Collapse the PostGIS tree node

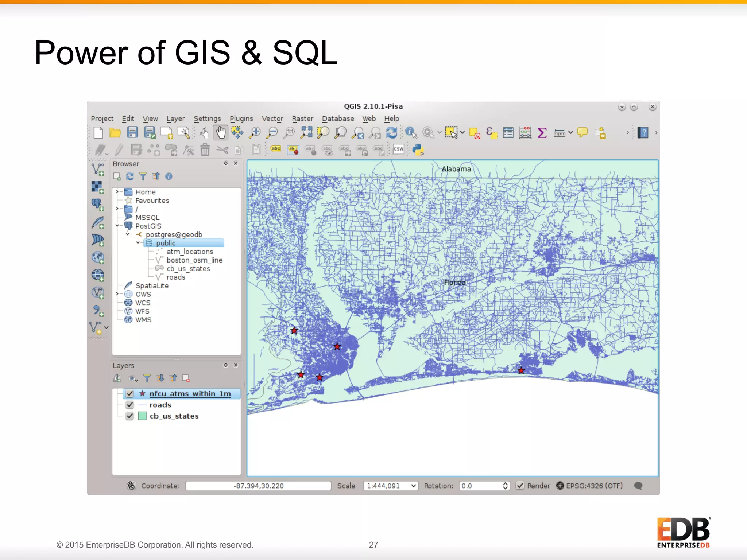pos(117,226)
